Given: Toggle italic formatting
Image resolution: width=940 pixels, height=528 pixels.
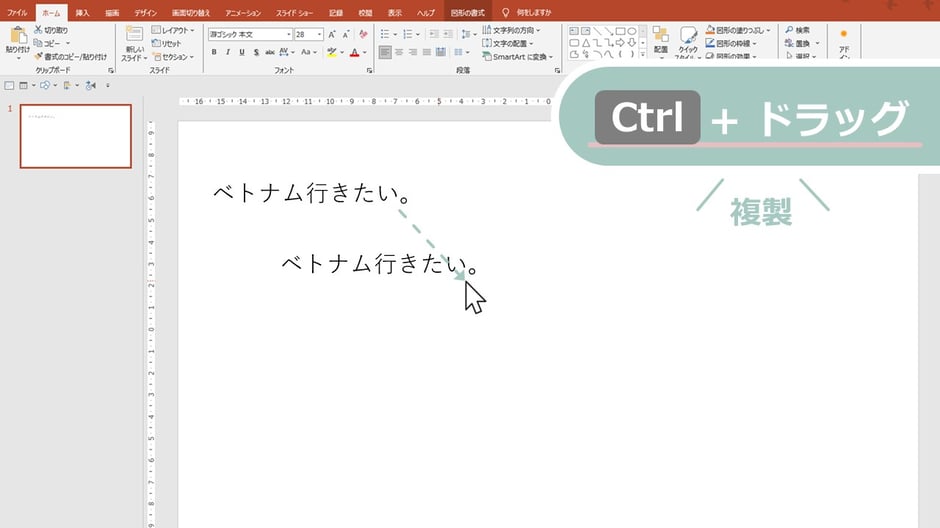Looking at the screenshot, I should [228, 52].
